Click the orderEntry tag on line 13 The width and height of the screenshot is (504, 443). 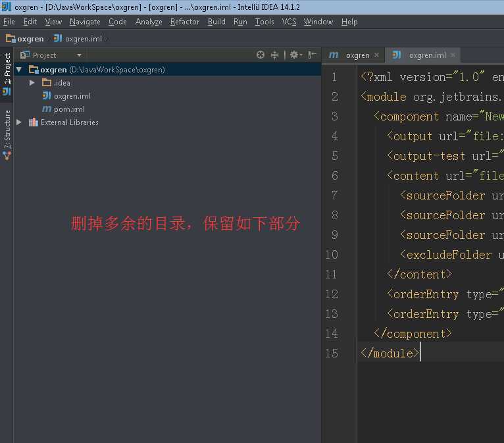pos(422,314)
